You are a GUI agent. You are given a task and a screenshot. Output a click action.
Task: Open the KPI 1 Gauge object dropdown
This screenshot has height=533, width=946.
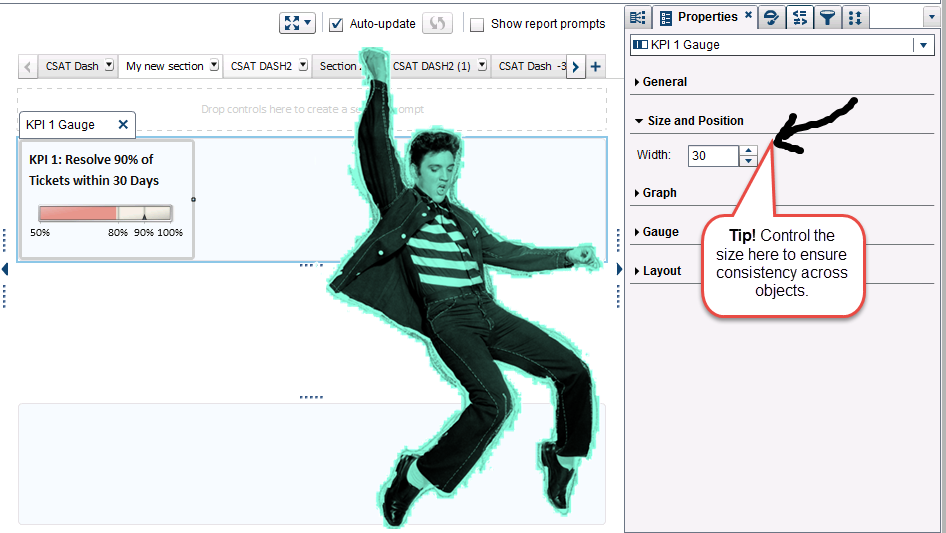tap(923, 45)
